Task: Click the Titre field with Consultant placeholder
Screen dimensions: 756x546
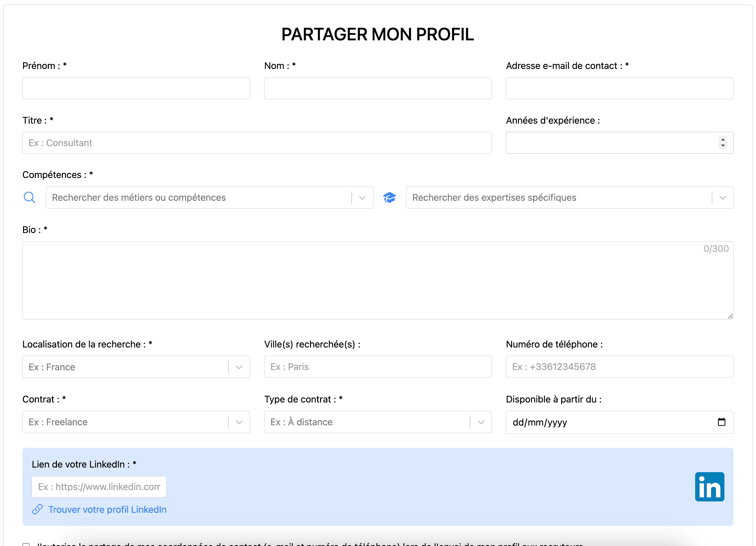Action: 257,143
